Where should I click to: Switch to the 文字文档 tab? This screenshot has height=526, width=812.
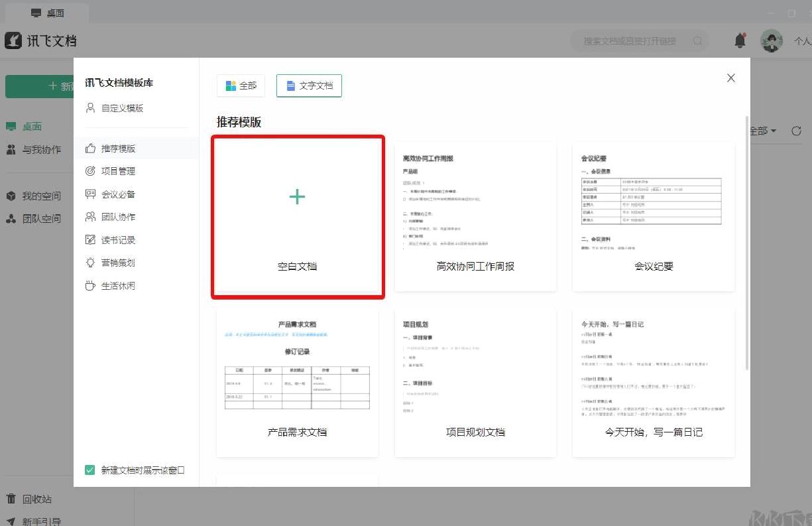pyautogui.click(x=309, y=86)
